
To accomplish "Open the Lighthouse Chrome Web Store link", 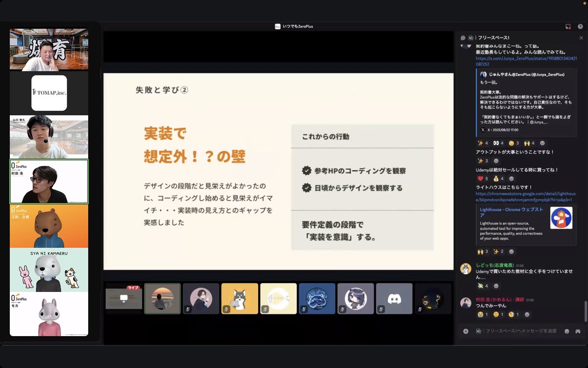I will point(525,195).
